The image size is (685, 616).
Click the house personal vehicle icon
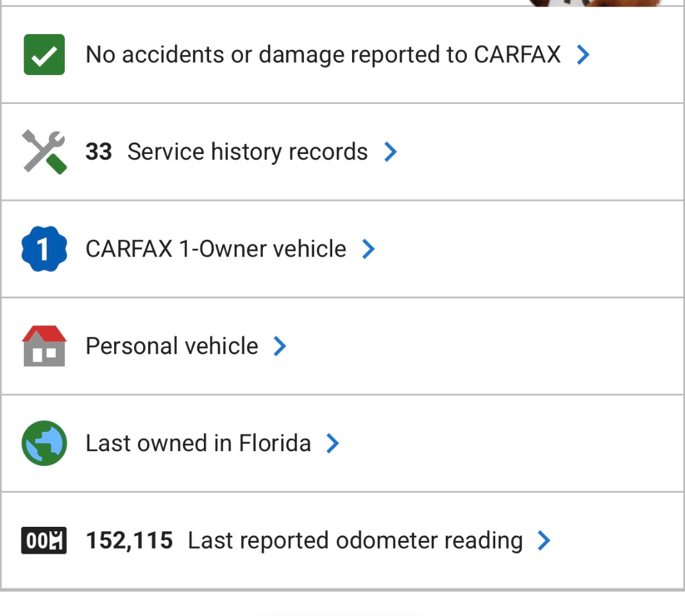pos(44,346)
